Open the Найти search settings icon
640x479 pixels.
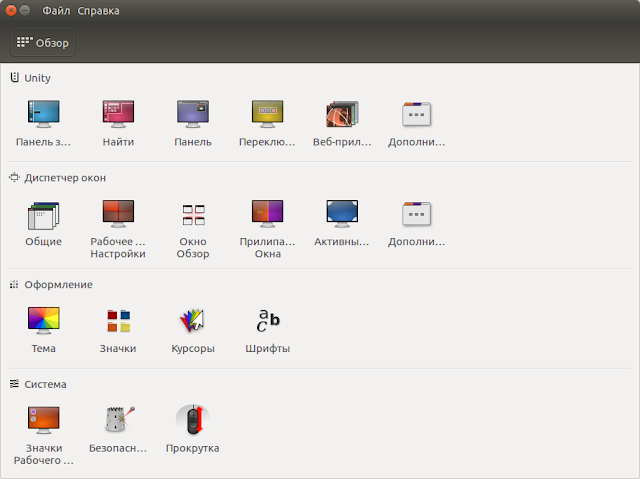tap(118, 114)
